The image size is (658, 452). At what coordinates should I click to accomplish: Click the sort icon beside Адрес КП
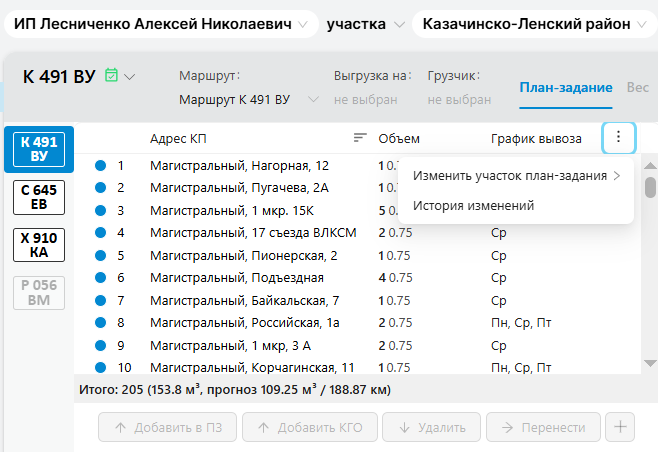tap(360, 138)
